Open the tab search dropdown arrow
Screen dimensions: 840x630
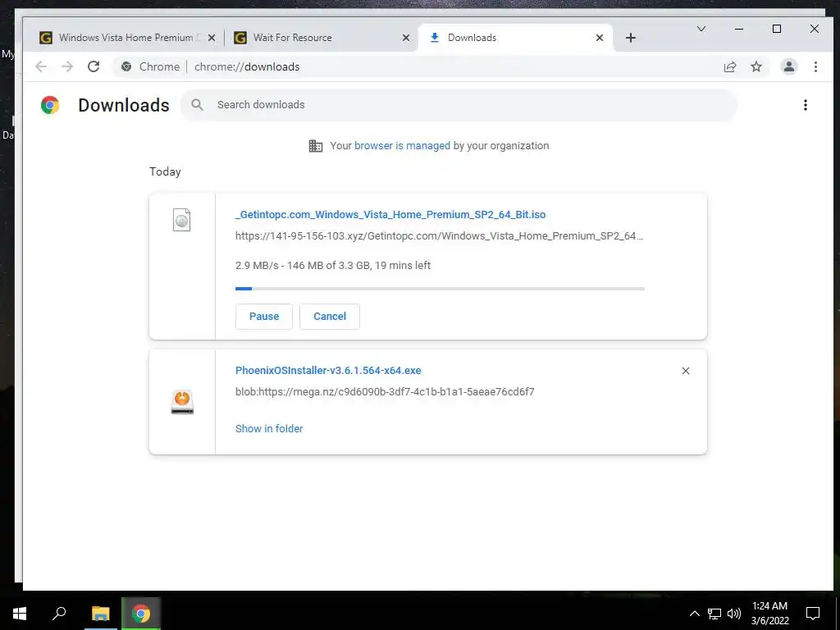[701, 29]
